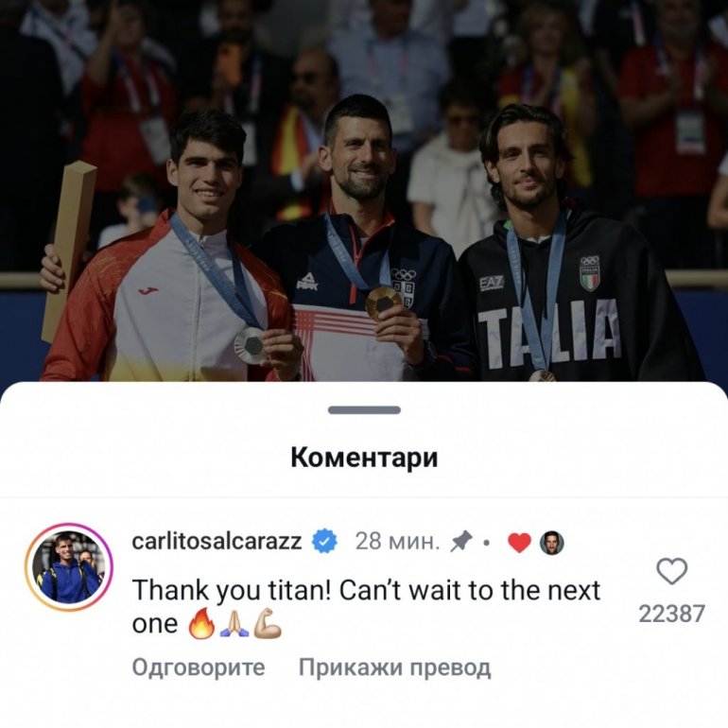728x728 pixels.
Task: Tap Одговорите to reply
Action: pos(199,667)
